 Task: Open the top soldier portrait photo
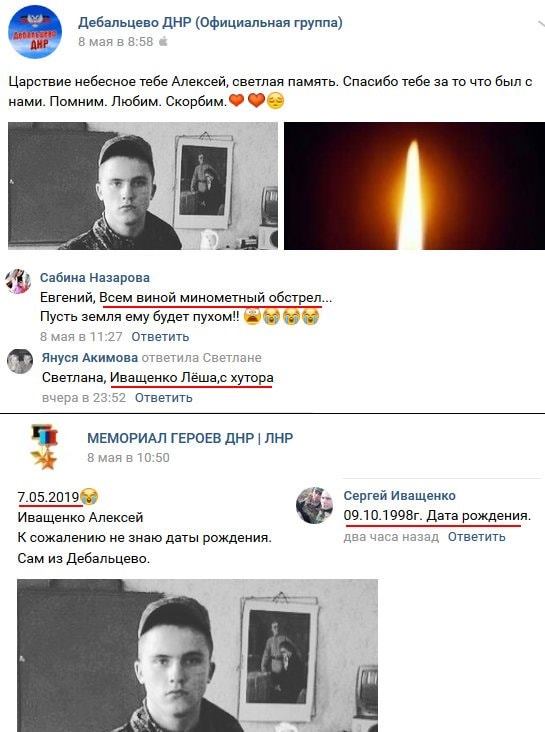point(143,186)
